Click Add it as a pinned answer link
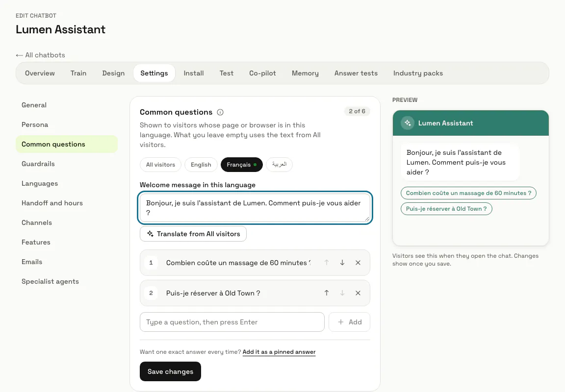This screenshot has width=565, height=392. pyautogui.click(x=279, y=352)
